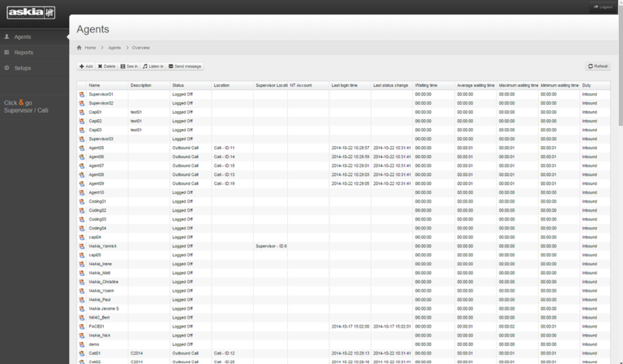Refresh the agents list

pyautogui.click(x=598, y=66)
